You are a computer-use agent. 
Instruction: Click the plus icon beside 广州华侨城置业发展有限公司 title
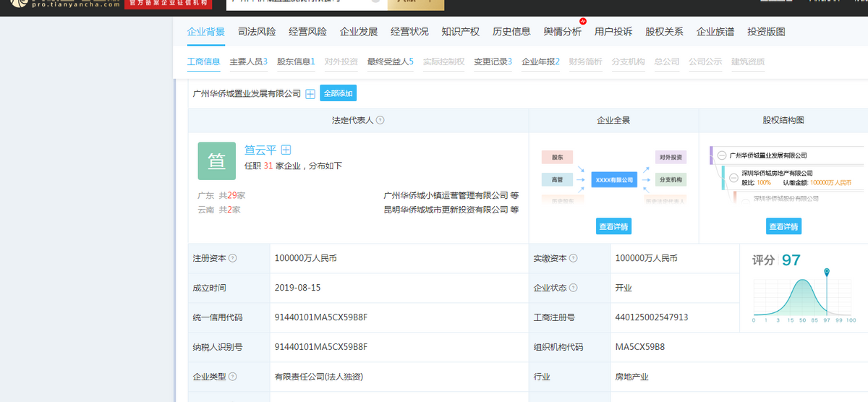tap(310, 94)
